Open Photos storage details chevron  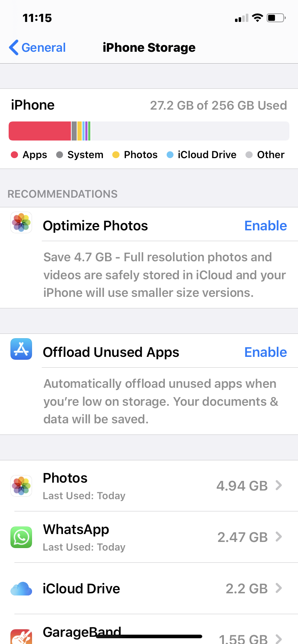279,486
